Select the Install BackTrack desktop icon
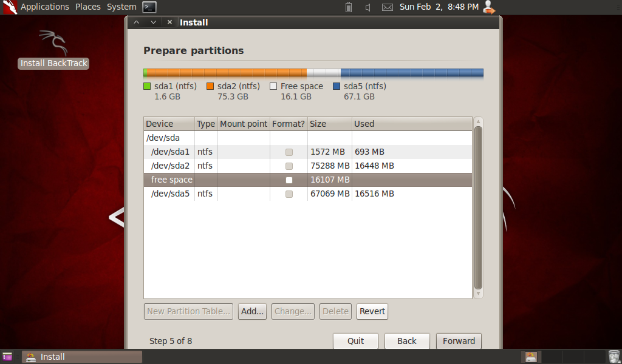The height and width of the screenshot is (364, 622). [53, 49]
